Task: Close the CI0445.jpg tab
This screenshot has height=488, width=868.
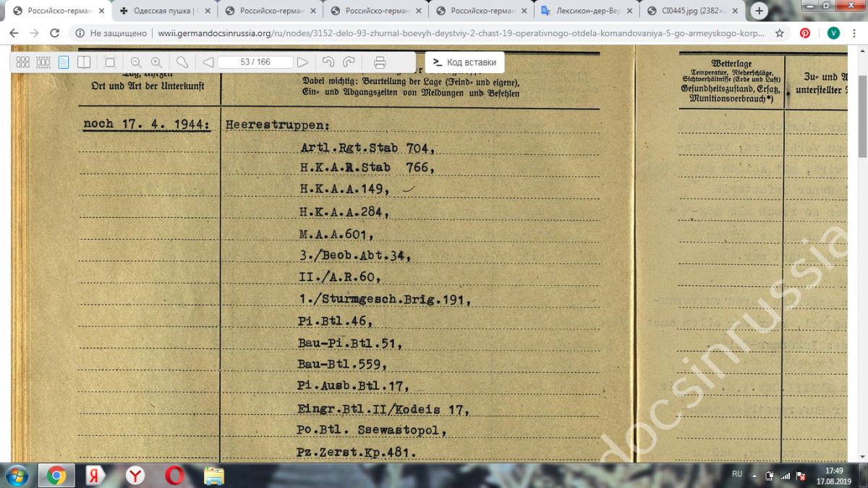Action: pyautogui.click(x=733, y=11)
